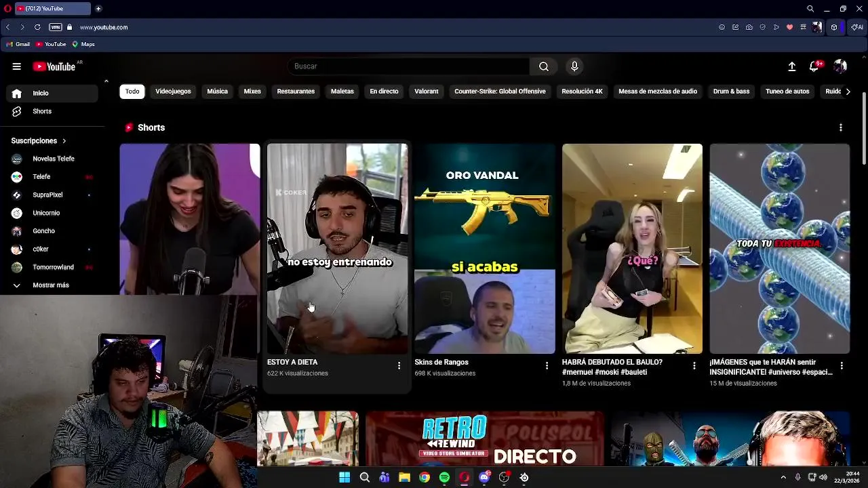
Task: Toggle the Opera VPN badge
Action: (x=56, y=27)
